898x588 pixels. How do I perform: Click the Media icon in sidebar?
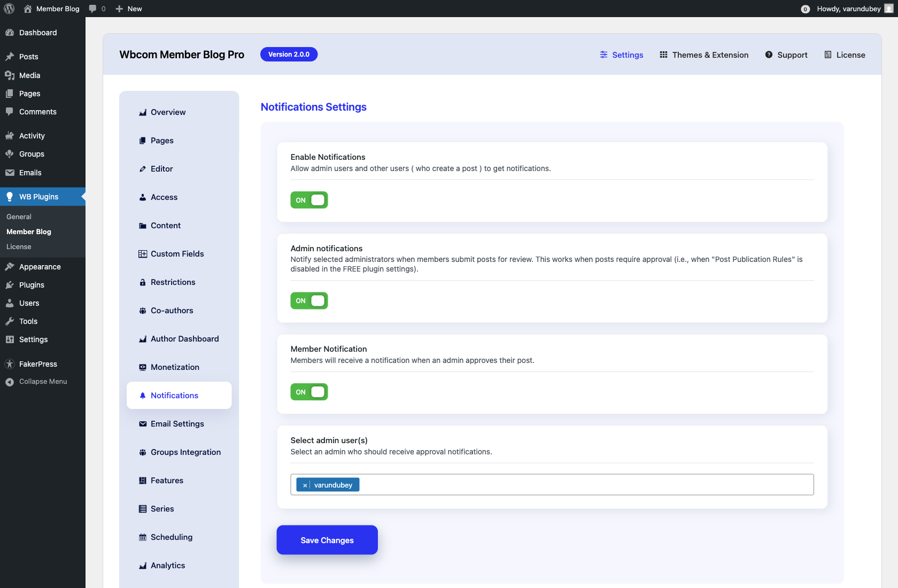(x=10, y=75)
